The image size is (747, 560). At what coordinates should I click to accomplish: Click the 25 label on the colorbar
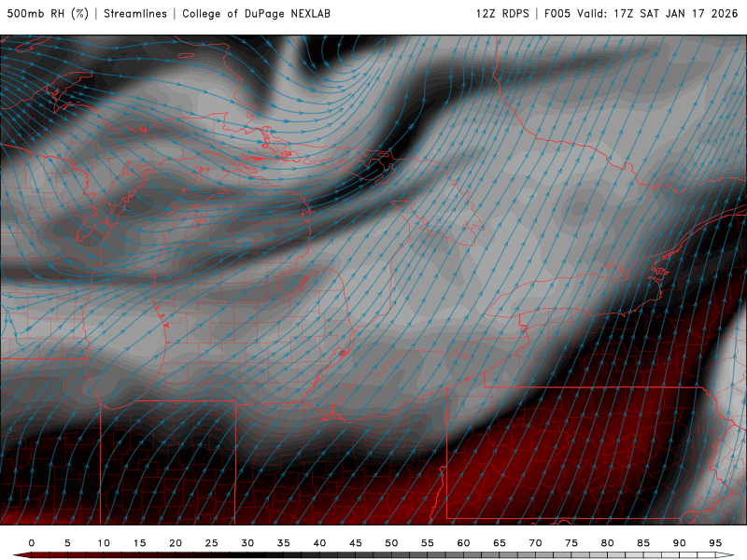coord(212,543)
